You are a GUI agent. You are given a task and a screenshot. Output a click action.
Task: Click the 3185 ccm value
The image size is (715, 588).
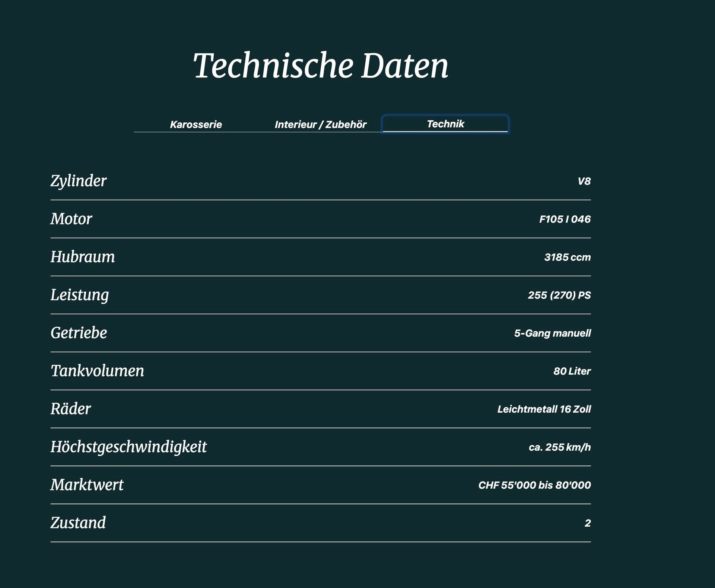point(567,257)
